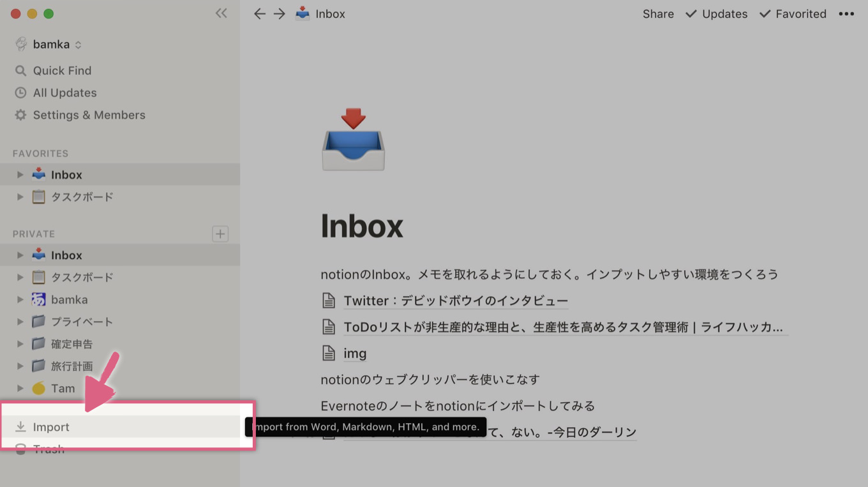
Task: Expand the bamka page toggle
Action: tap(20, 300)
